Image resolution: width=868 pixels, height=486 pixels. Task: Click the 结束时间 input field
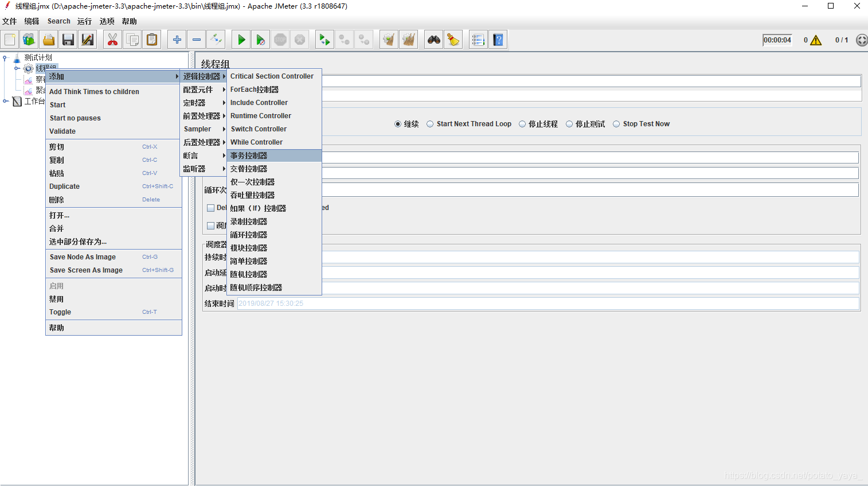coord(548,304)
